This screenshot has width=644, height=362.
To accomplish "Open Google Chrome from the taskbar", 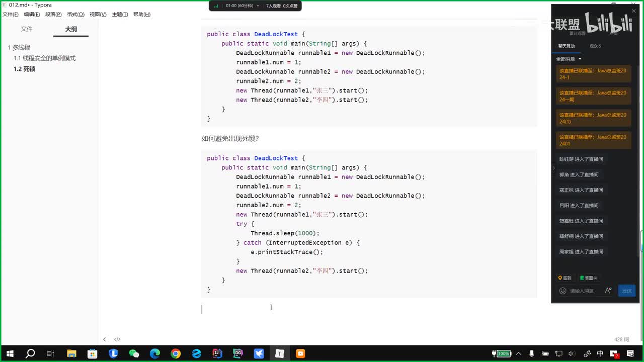I will click(176, 353).
